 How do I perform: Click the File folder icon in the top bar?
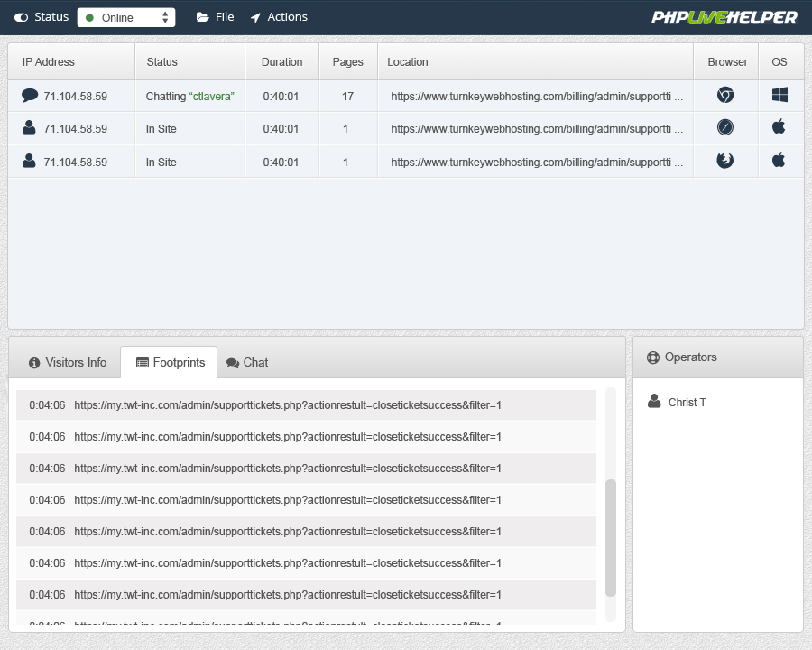(x=200, y=16)
